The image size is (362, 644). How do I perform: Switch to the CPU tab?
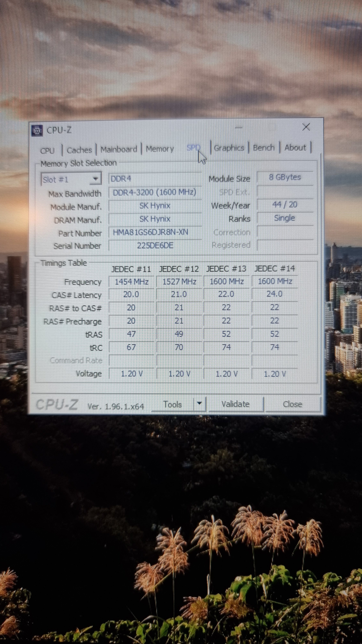[x=47, y=151]
